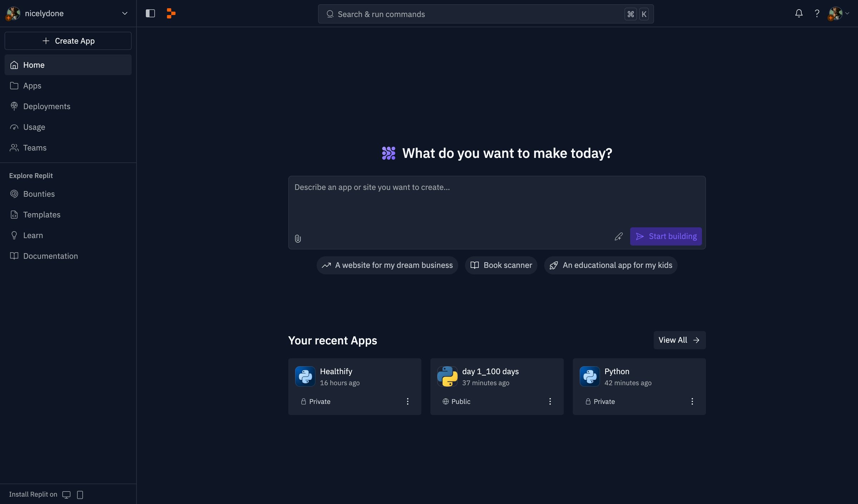The height and width of the screenshot is (504, 858).
Task: Click the 42 minutes ago timestamp
Action: 628,383
